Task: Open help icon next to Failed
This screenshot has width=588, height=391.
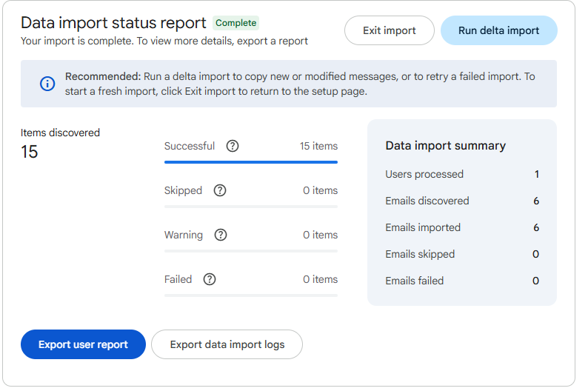Action: 210,279
